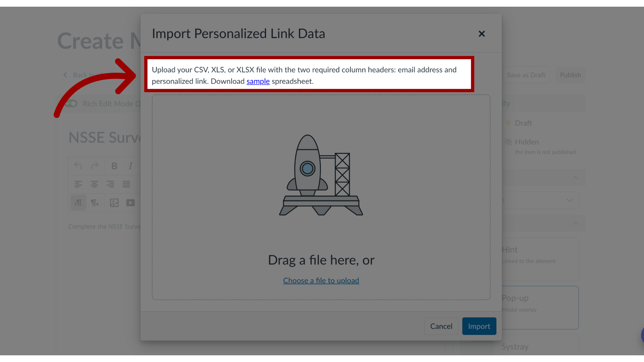This screenshot has height=362, width=644.
Task: Click the center-align text icon
Action: point(94,184)
